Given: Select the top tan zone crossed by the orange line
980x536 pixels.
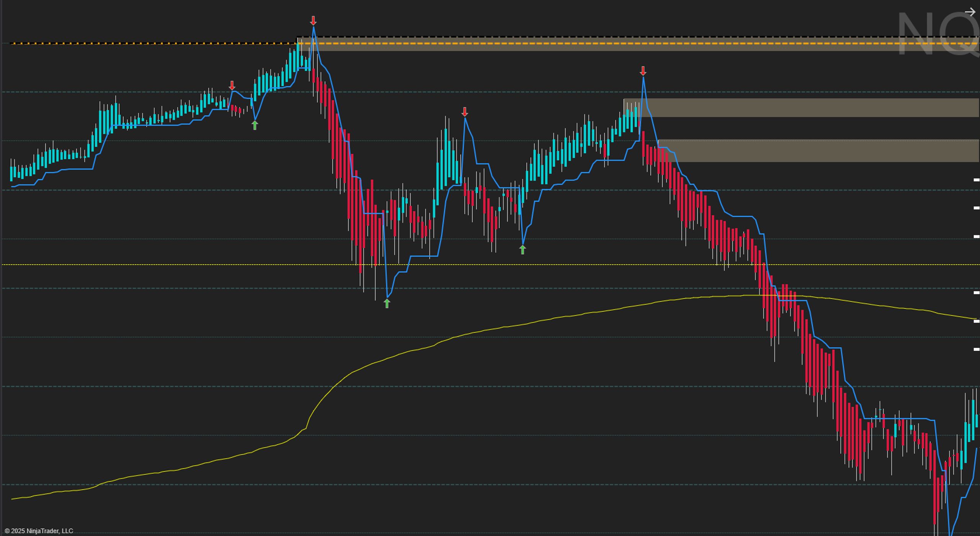Looking at the screenshot, I should 638,44.
